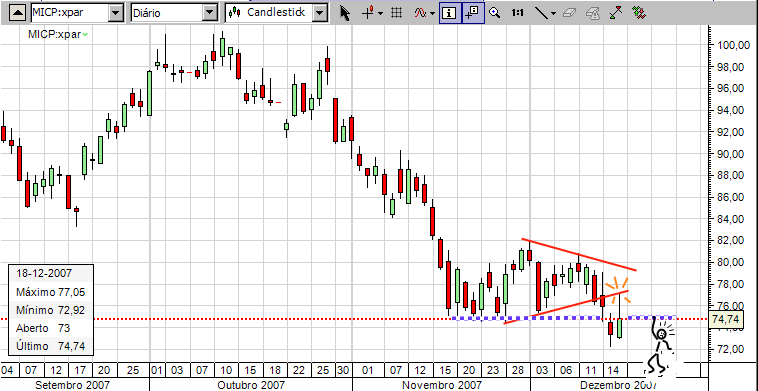This screenshot has height=391, width=758.
Task: Click the 82,00 price axis label
Action: (729, 240)
